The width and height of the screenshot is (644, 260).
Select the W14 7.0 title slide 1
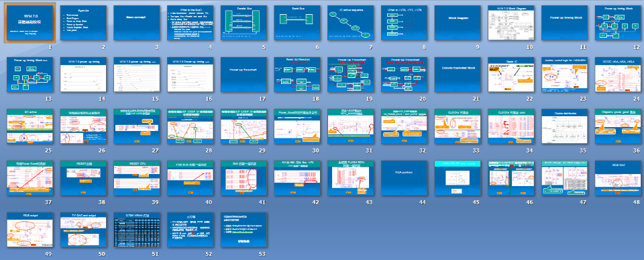tap(30, 23)
